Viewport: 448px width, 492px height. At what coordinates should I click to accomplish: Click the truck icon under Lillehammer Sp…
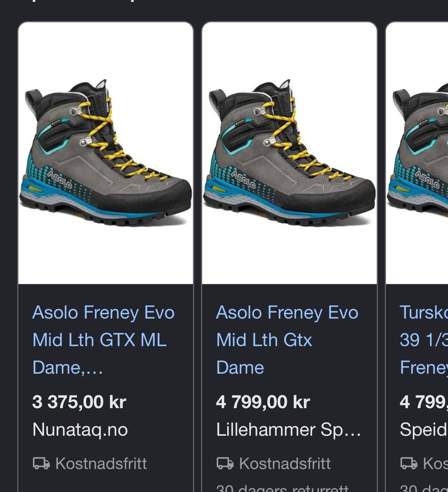click(225, 464)
